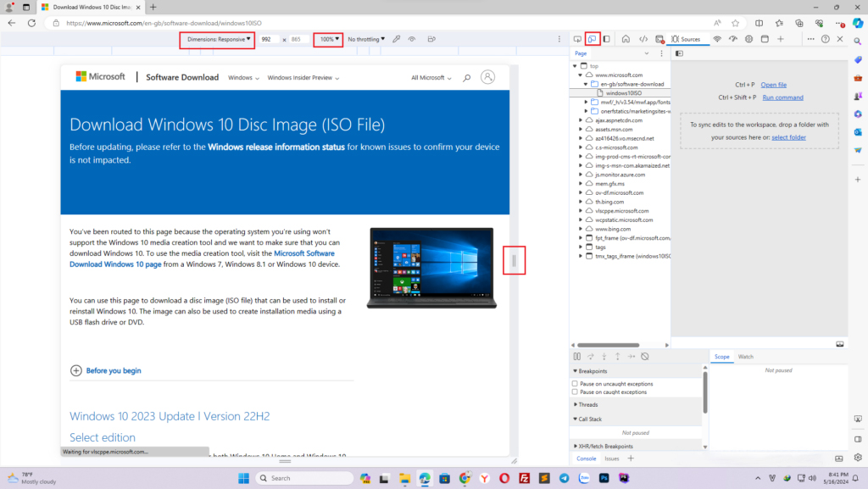Select the inspect element tool in DevTools

click(x=579, y=38)
